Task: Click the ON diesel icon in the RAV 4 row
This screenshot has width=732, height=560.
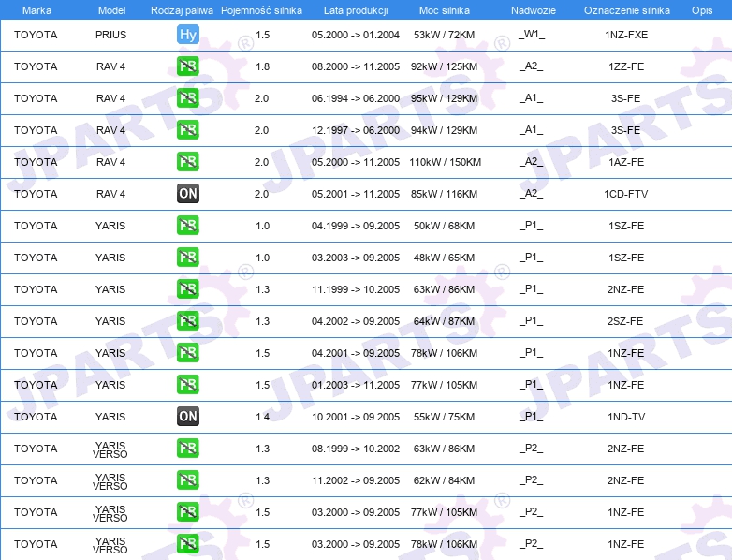Action: click(188, 193)
